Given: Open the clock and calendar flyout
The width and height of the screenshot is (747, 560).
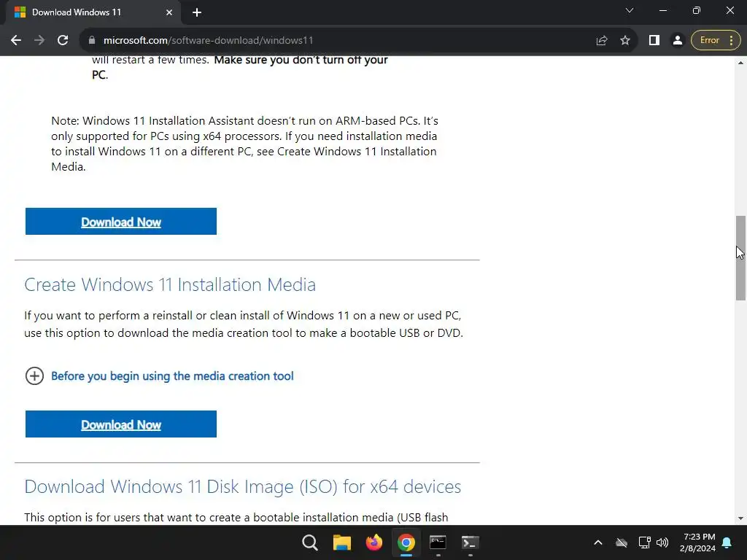Looking at the screenshot, I should pos(697,542).
